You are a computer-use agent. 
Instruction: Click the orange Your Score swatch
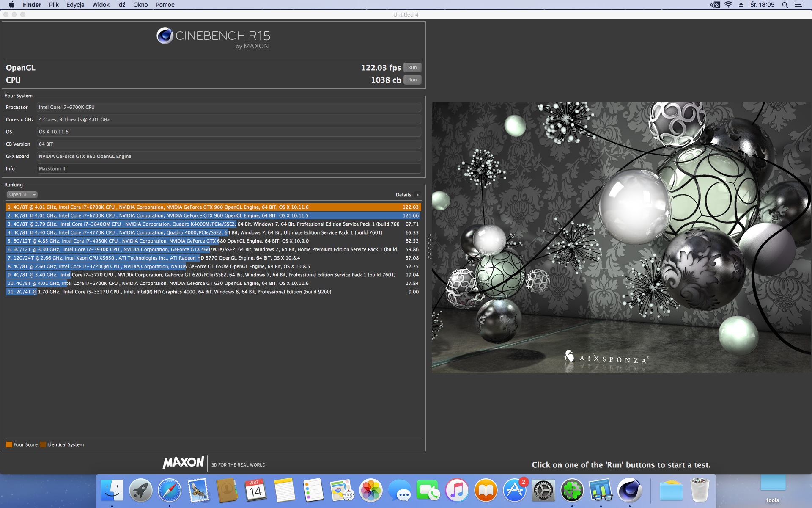(9, 444)
